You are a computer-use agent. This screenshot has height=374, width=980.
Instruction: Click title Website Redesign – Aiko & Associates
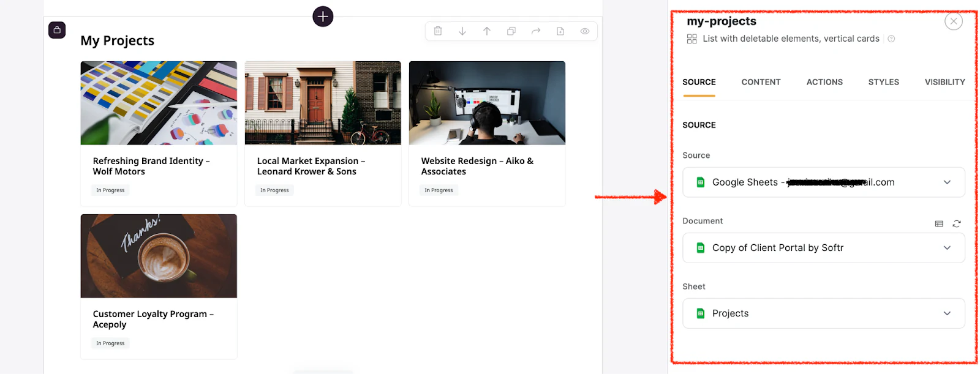point(477,166)
